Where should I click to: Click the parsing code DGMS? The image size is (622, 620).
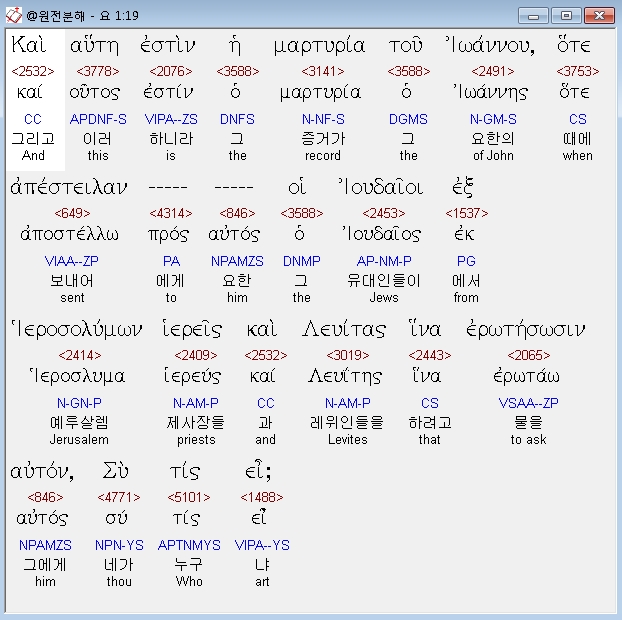[x=408, y=119]
